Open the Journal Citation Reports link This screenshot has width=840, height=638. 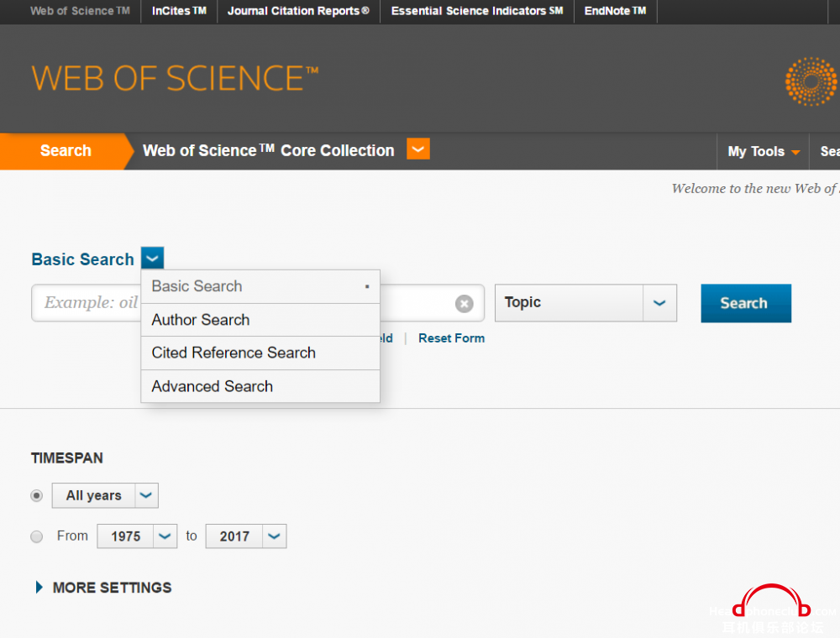pos(298,11)
